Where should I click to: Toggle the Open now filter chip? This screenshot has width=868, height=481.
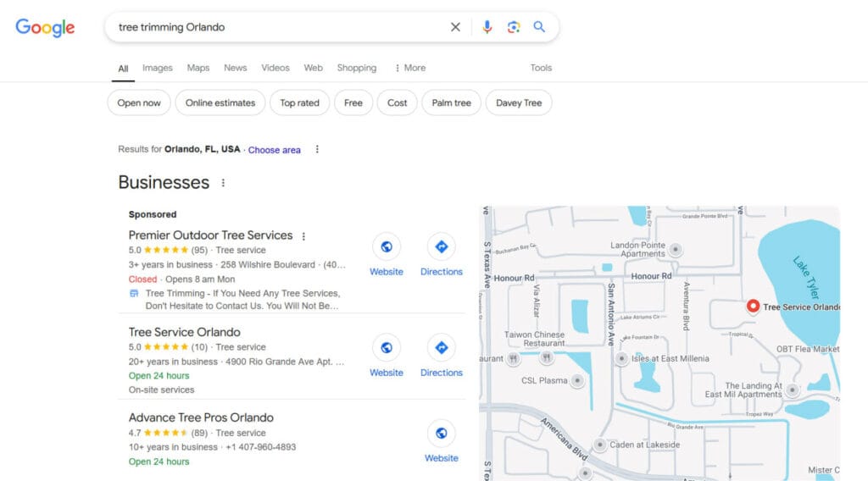[x=139, y=102]
